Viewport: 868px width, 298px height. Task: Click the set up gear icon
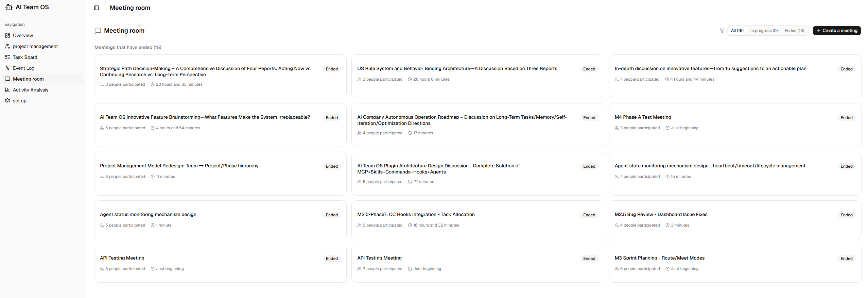tap(7, 101)
